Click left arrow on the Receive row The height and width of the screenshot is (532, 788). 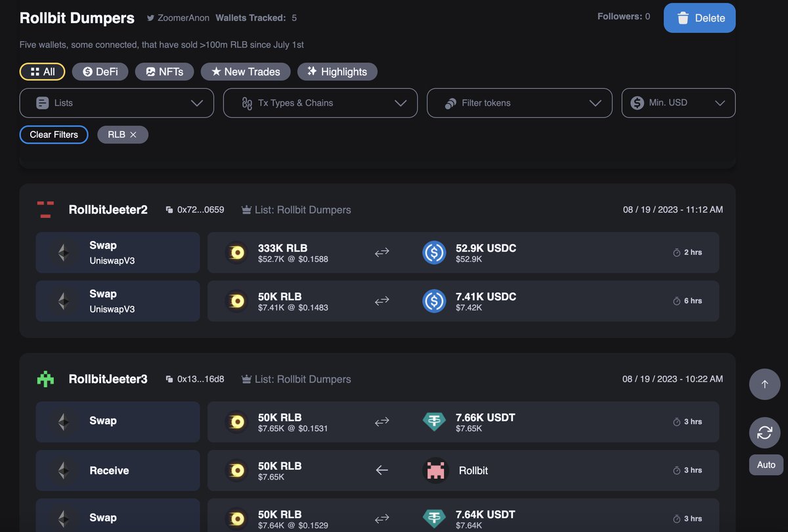coord(382,470)
